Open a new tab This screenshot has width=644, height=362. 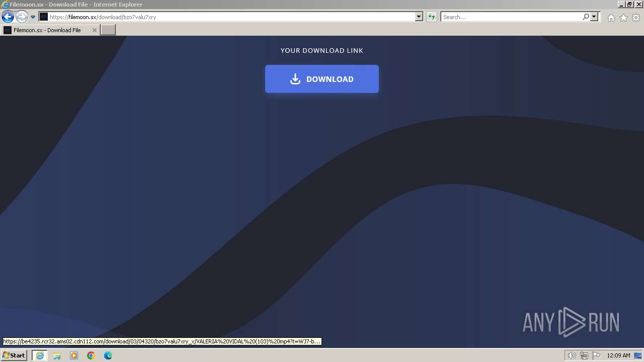(108, 30)
